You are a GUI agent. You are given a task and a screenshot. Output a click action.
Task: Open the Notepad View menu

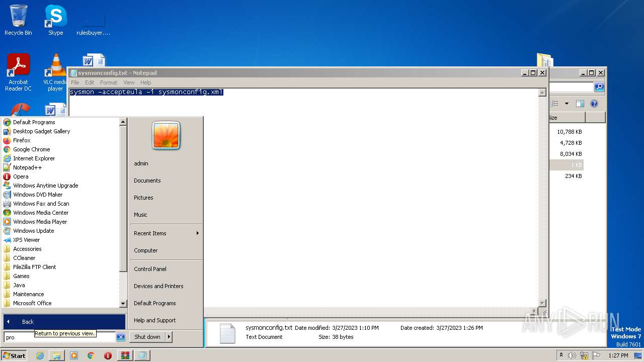pos(129,82)
